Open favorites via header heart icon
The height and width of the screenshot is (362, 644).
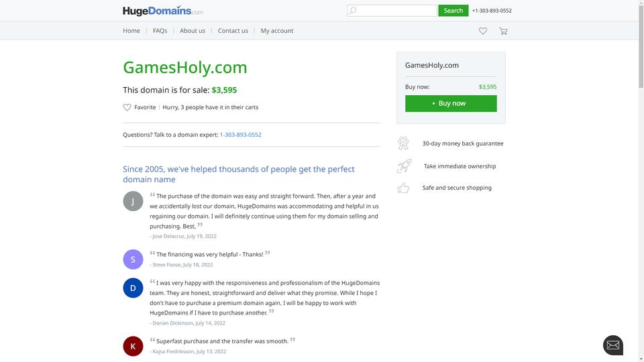(483, 32)
